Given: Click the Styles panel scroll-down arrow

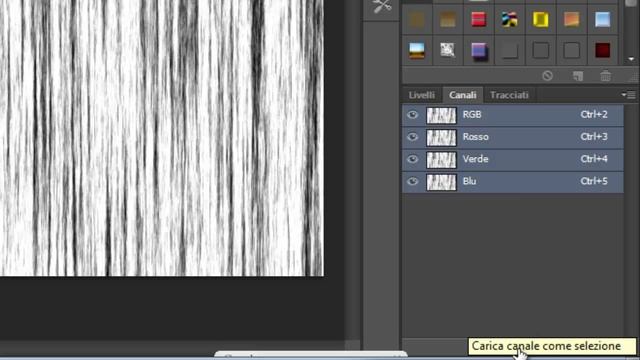Looking at the screenshot, I should [x=631, y=59].
